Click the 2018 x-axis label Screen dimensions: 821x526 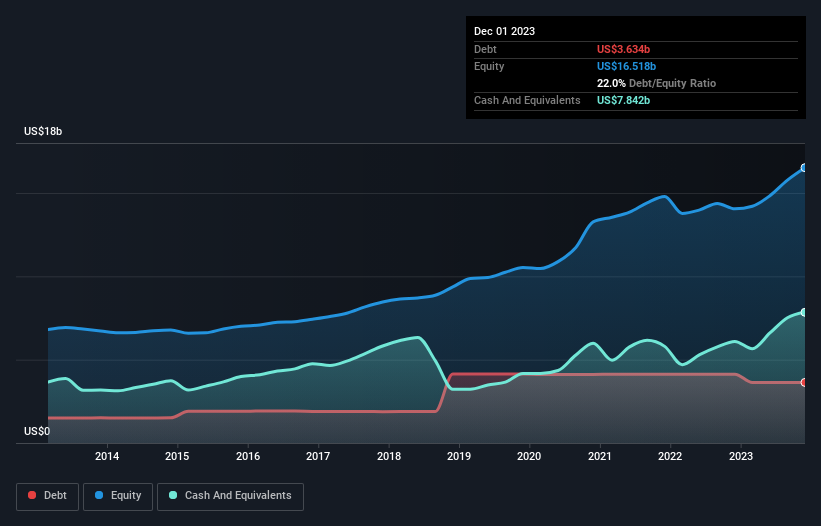tap(389, 456)
